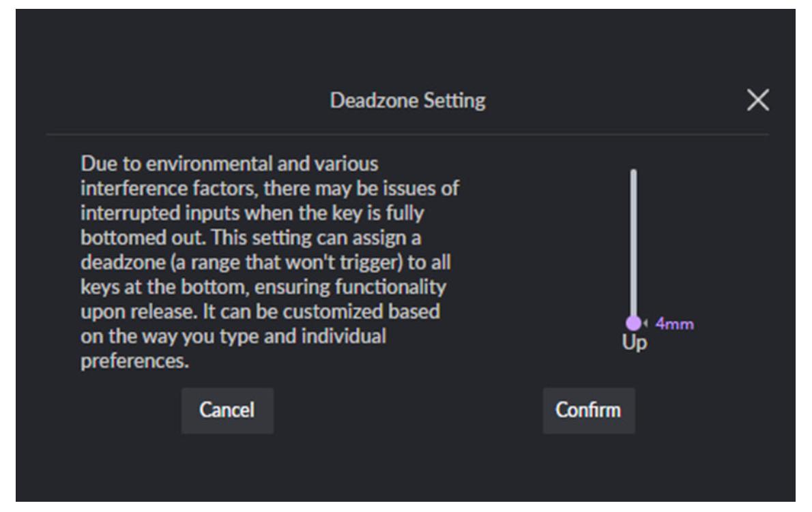
Task: Close the Deadzone Setting dialog with X
Action: (x=757, y=102)
